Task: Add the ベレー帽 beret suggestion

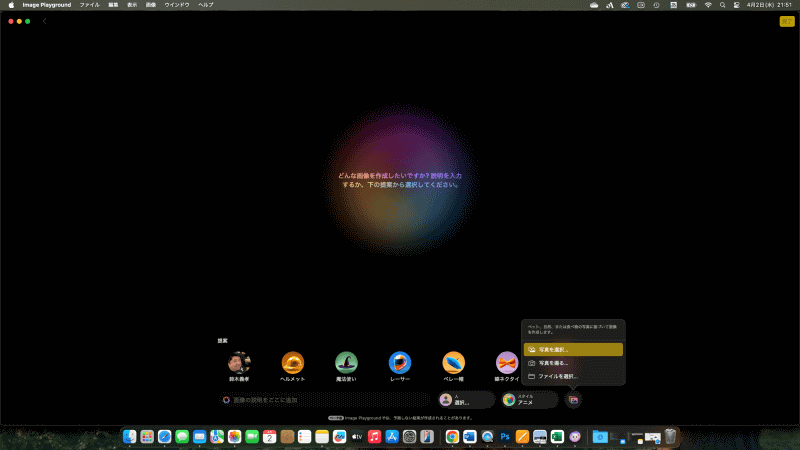Action: point(454,363)
